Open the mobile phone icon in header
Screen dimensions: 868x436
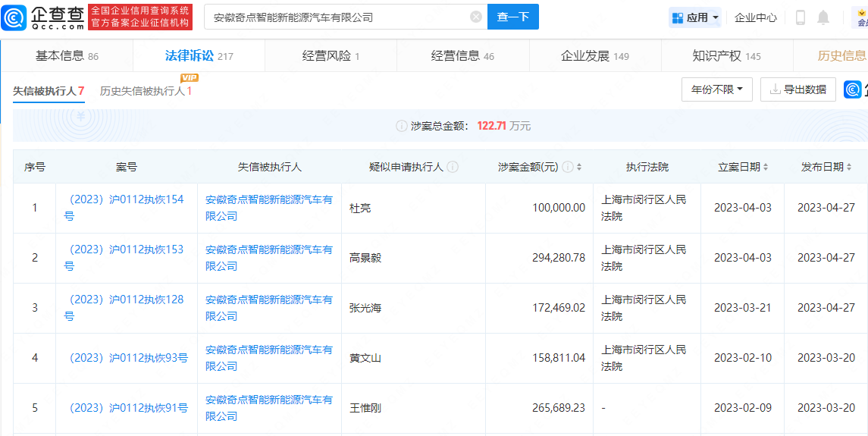(801, 17)
